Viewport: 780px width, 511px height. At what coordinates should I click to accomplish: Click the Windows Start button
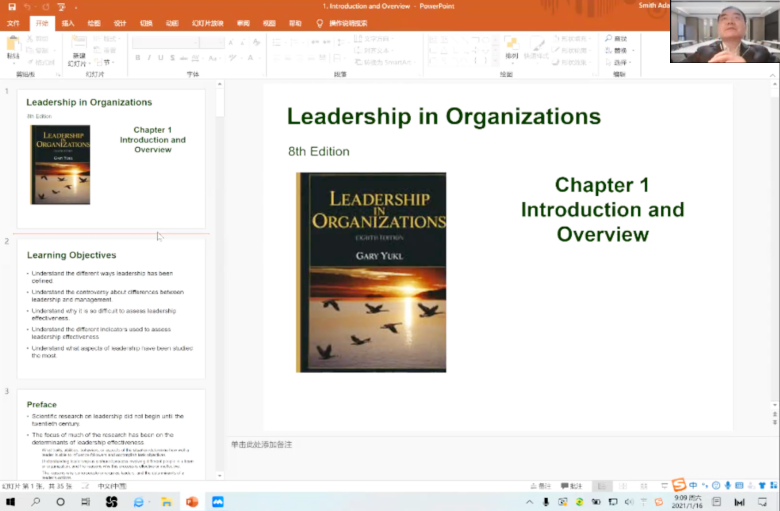(x=12, y=501)
